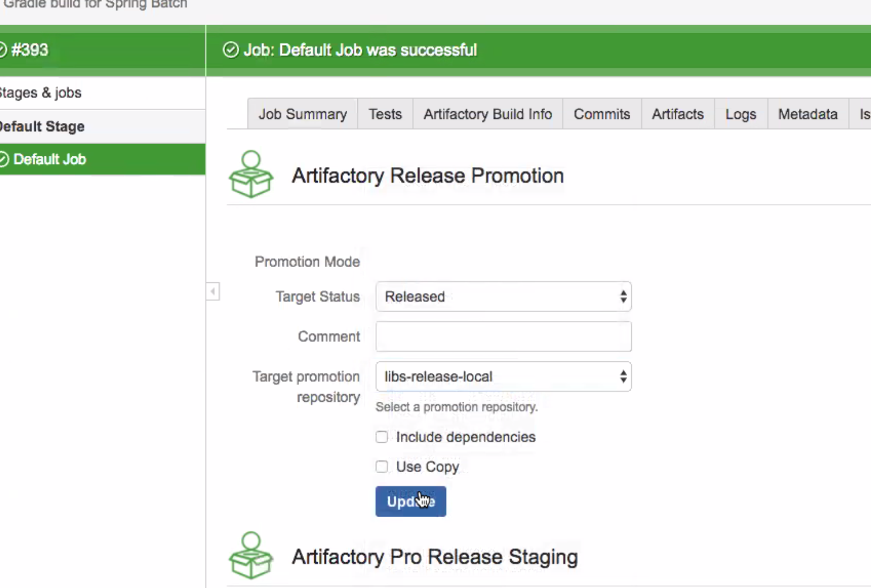Show the Metadata tab
The image size is (871, 588).
(808, 114)
